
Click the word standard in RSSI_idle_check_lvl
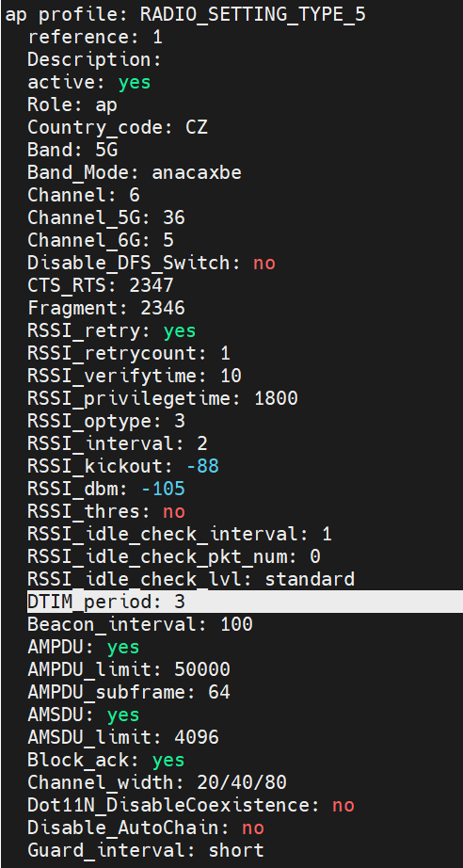310,579
